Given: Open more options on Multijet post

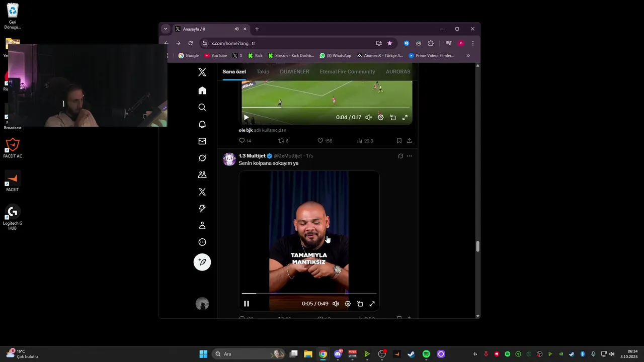Looking at the screenshot, I should click(409, 156).
